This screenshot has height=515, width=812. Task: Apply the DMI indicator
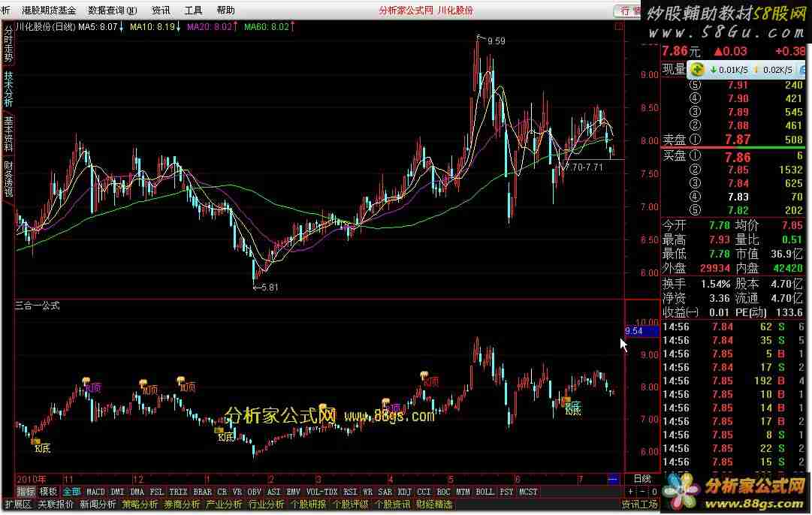[117, 492]
